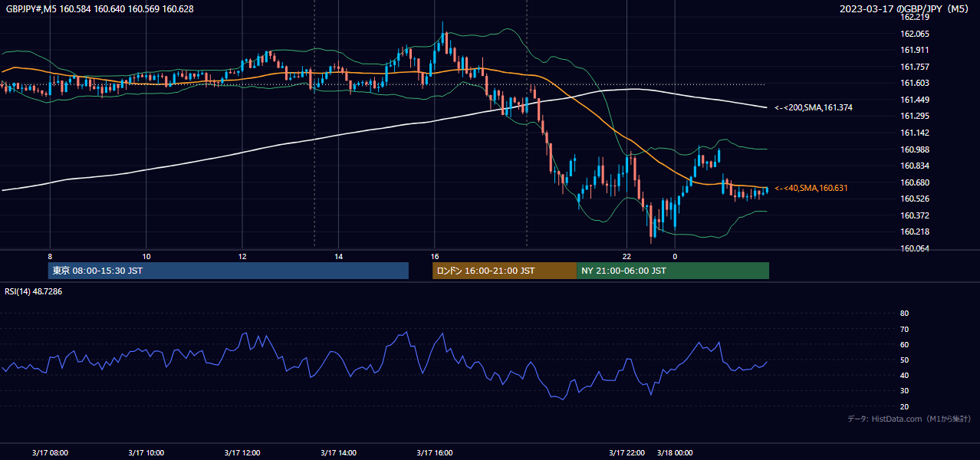This screenshot has width=980, height=460.
Task: Click price level 160.218 on the axis
Action: [x=914, y=232]
